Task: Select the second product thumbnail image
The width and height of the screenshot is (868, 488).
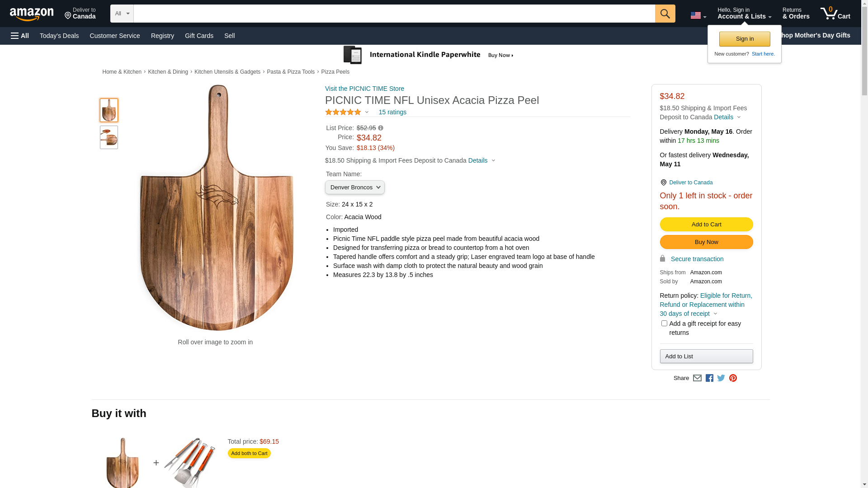Action: [x=109, y=137]
